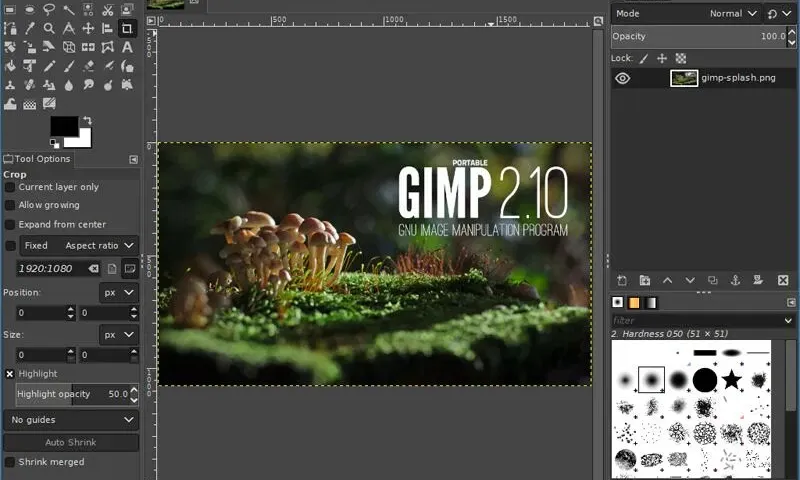The width and height of the screenshot is (800, 480).
Task: Open the Tool Options tab menu arrow
Action: pyautogui.click(x=134, y=160)
